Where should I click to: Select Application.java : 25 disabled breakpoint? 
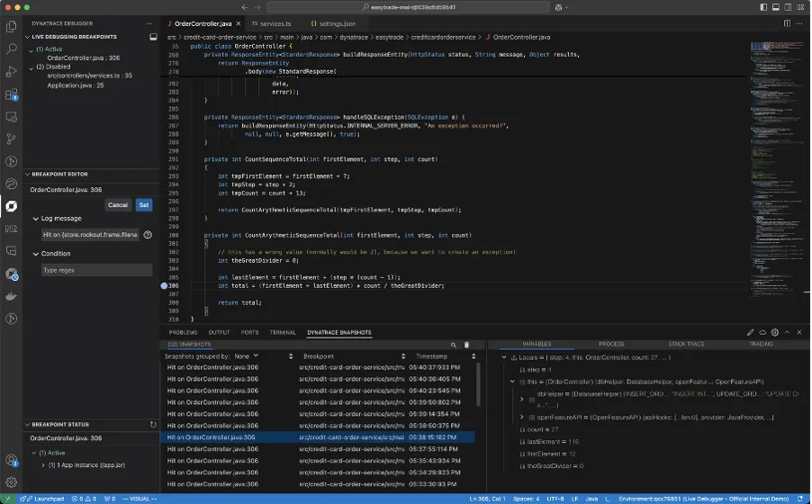(x=76, y=85)
